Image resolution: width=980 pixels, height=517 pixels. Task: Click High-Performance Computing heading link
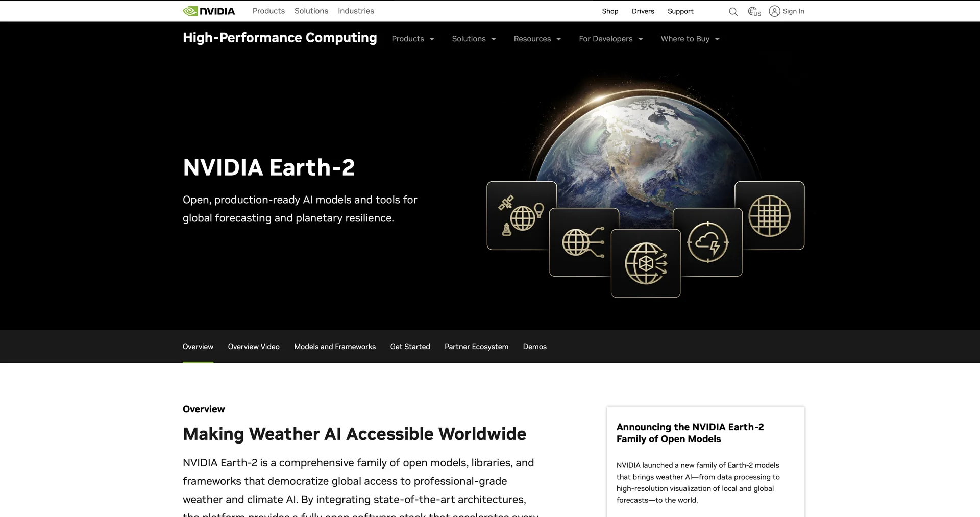[x=280, y=38]
